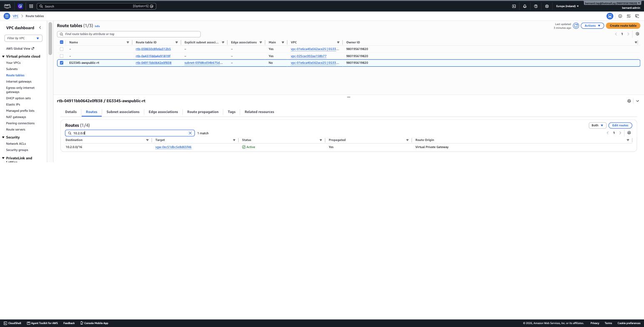Open Console Mobile App footer link
The width and height of the screenshot is (644, 327).
point(94,323)
